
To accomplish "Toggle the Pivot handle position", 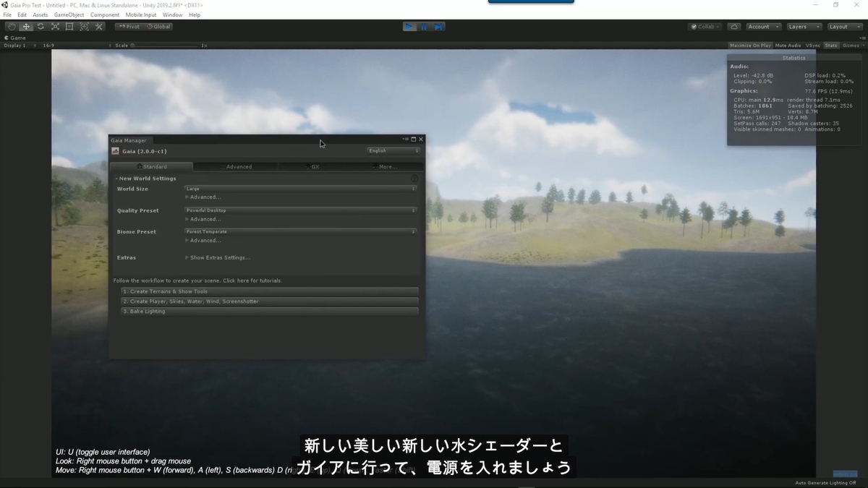I will click(x=129, y=27).
